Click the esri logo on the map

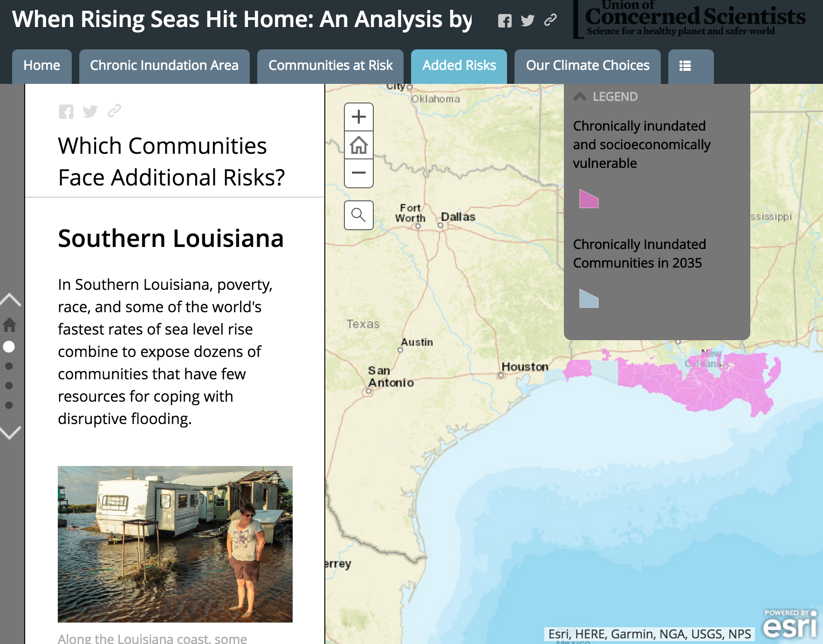[790, 624]
